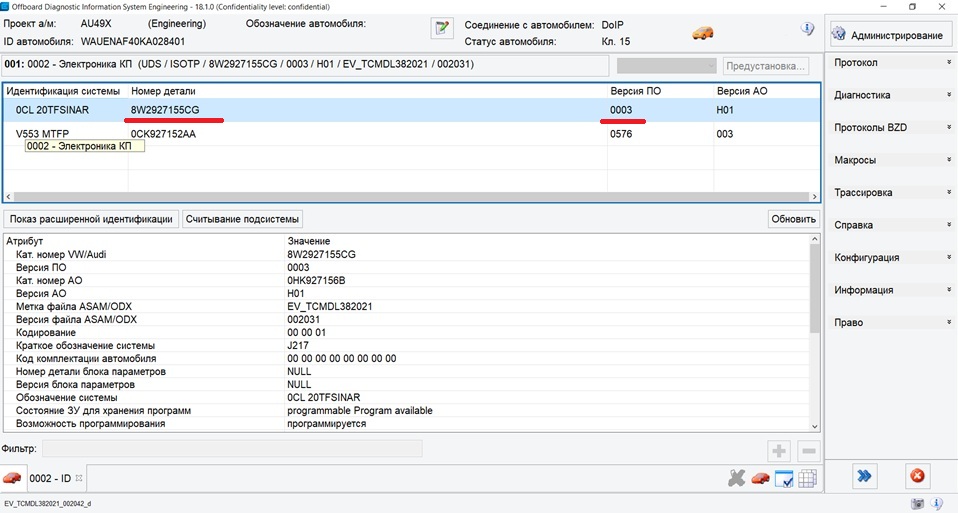Click the blue double-arrow forward button
The width and height of the screenshot is (958, 513).
click(865, 476)
